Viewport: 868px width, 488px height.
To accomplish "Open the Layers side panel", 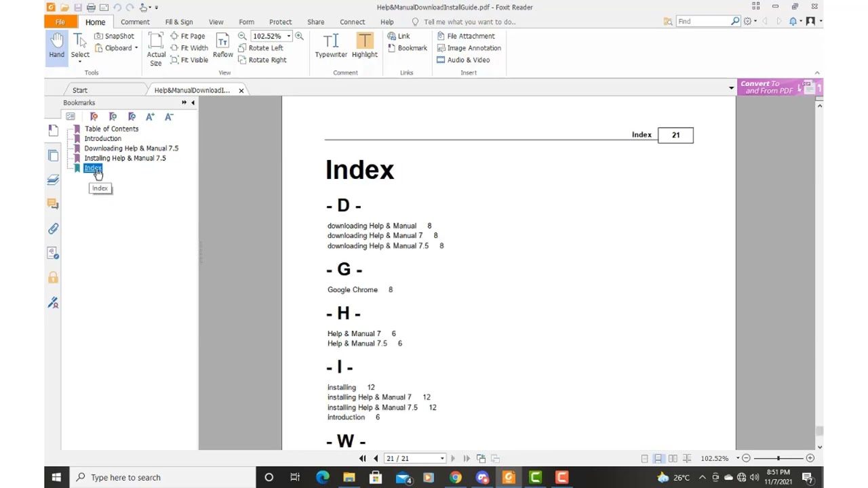I will pyautogui.click(x=53, y=179).
